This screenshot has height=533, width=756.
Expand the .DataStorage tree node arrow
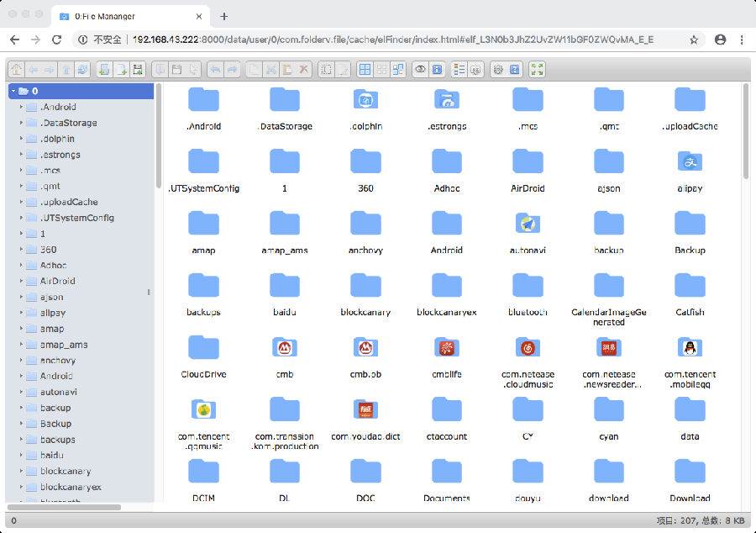coord(21,123)
